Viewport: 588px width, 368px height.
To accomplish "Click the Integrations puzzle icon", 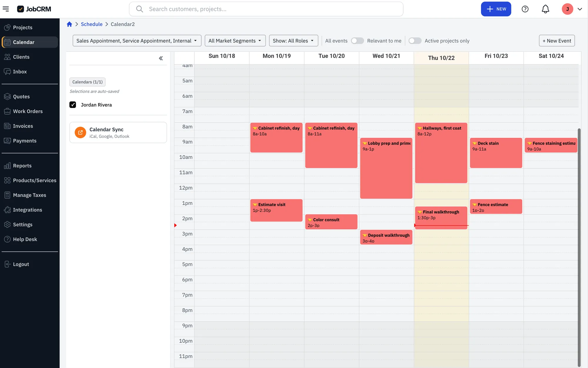I will click(x=7, y=210).
